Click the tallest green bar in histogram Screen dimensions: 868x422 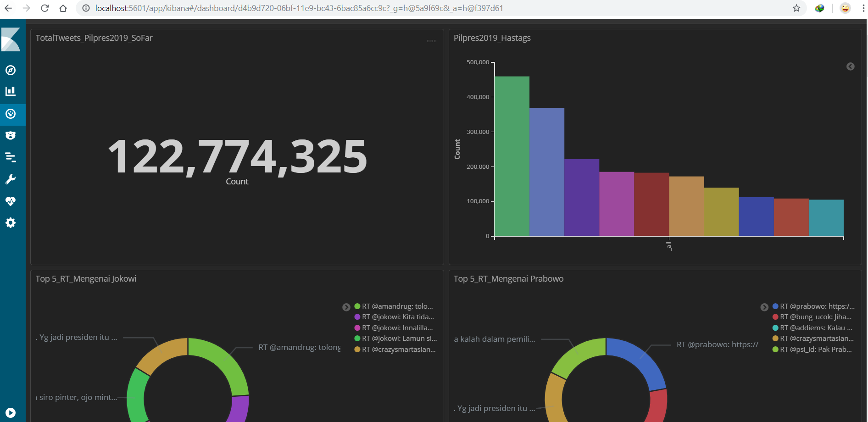point(512,156)
